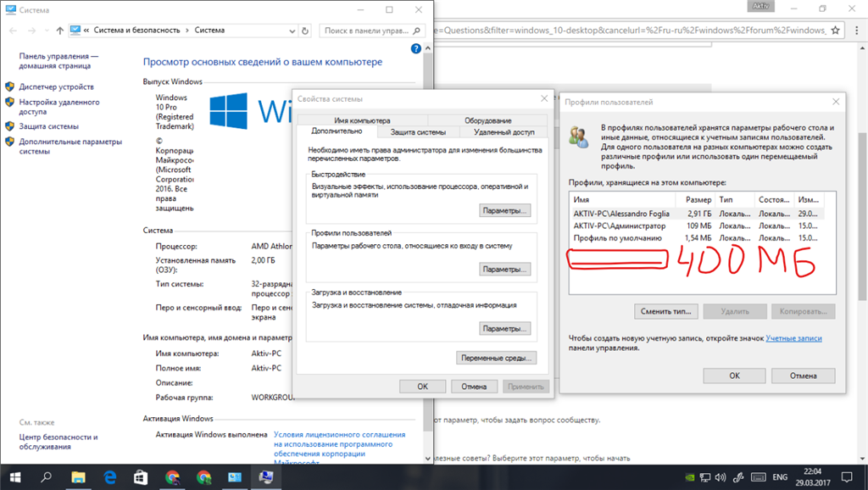Image resolution: width=868 pixels, height=490 pixels.
Task: Click the computer icon in the address bar
Action: [x=75, y=31]
